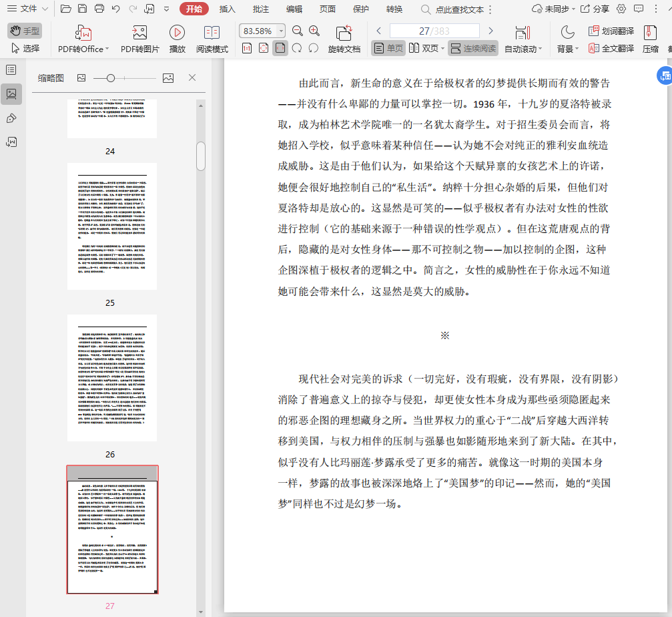Click the 分享 share button
This screenshot has height=617, width=672.
tap(595, 9)
